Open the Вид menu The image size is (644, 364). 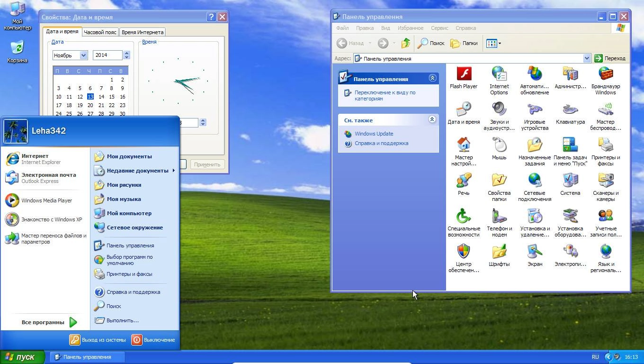pos(385,28)
